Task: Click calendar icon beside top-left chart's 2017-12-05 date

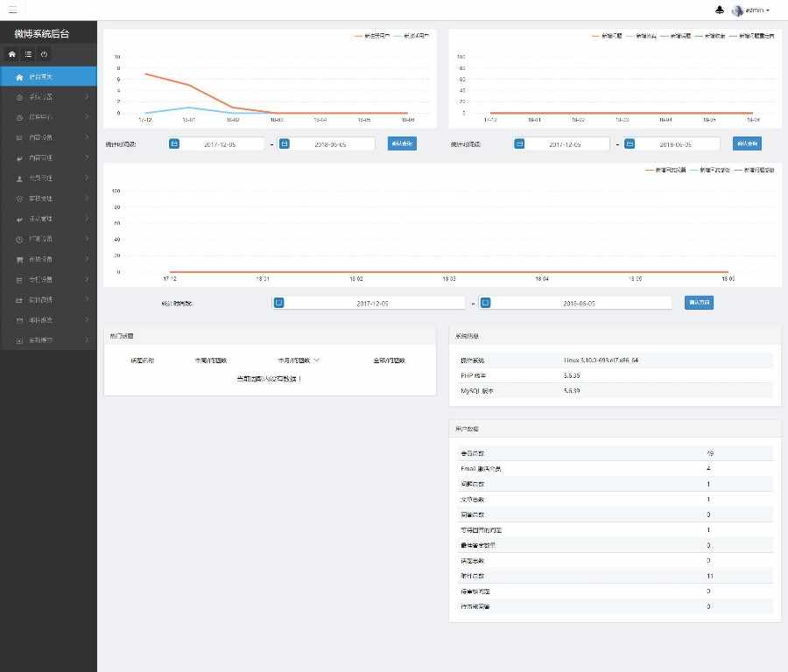Action: coord(174,144)
